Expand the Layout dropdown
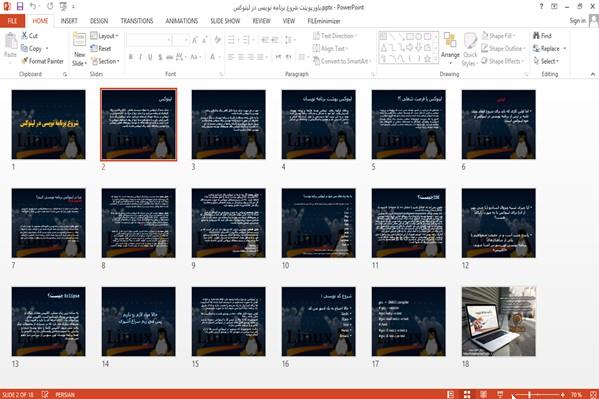This screenshot has height=399, width=599. pos(104,36)
